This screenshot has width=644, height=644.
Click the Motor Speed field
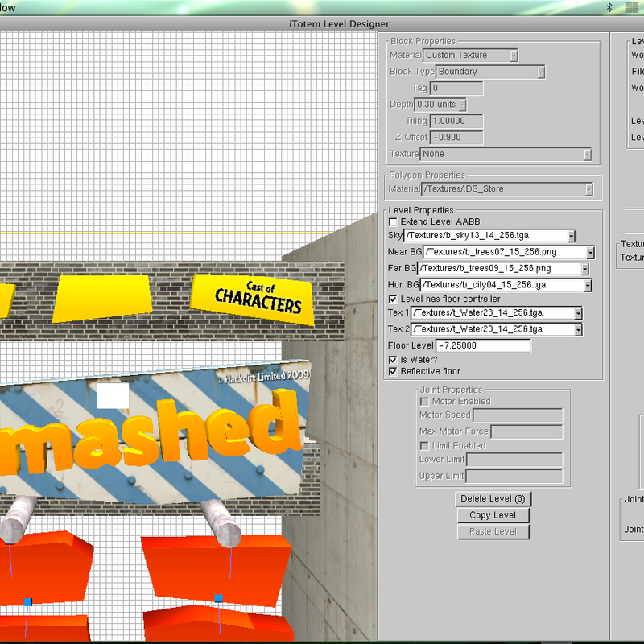point(518,415)
